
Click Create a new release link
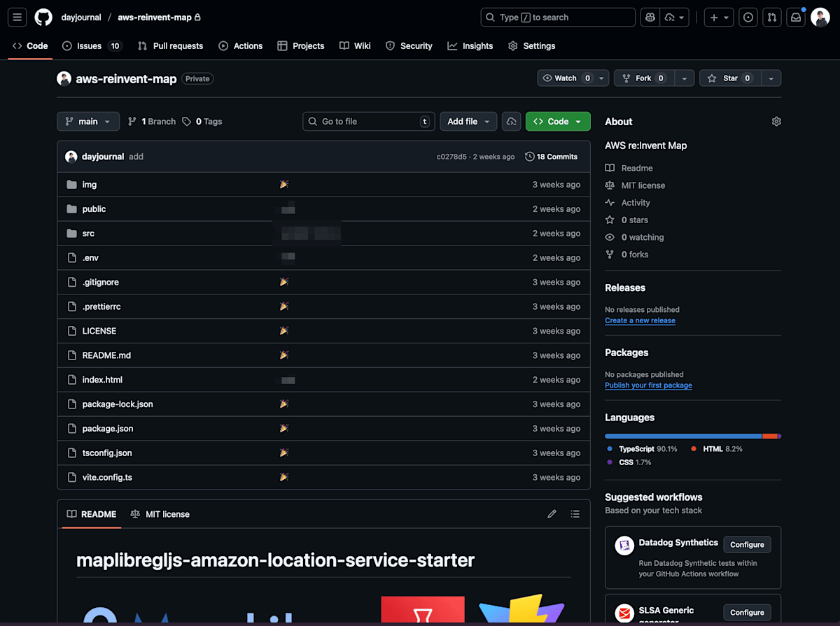pyautogui.click(x=640, y=320)
